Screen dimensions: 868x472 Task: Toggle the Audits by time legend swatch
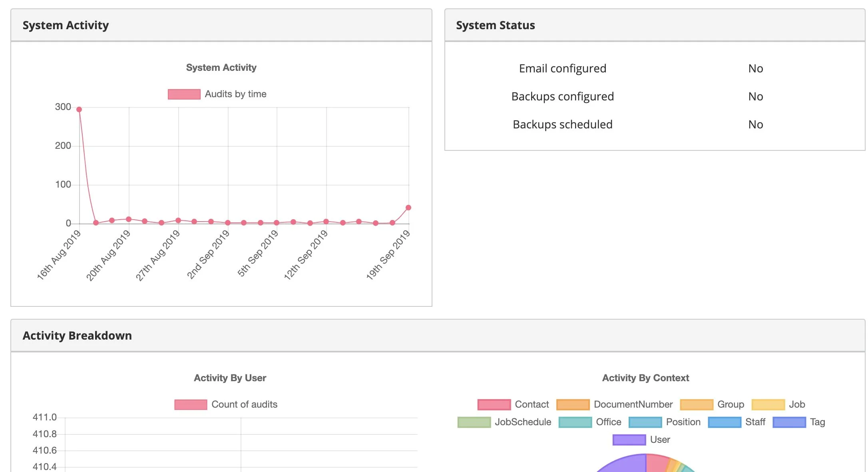click(x=184, y=94)
